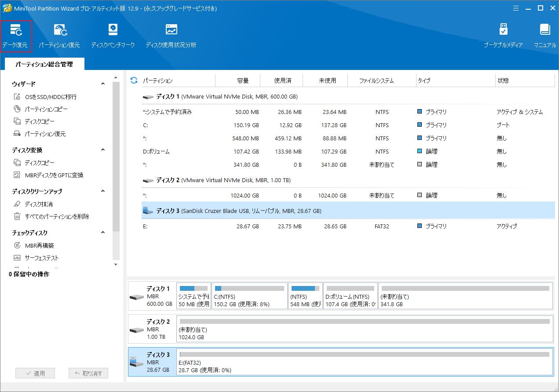559x392 pixels.
Task: Open パーティション復元 toolbar tool
Action: [59, 36]
